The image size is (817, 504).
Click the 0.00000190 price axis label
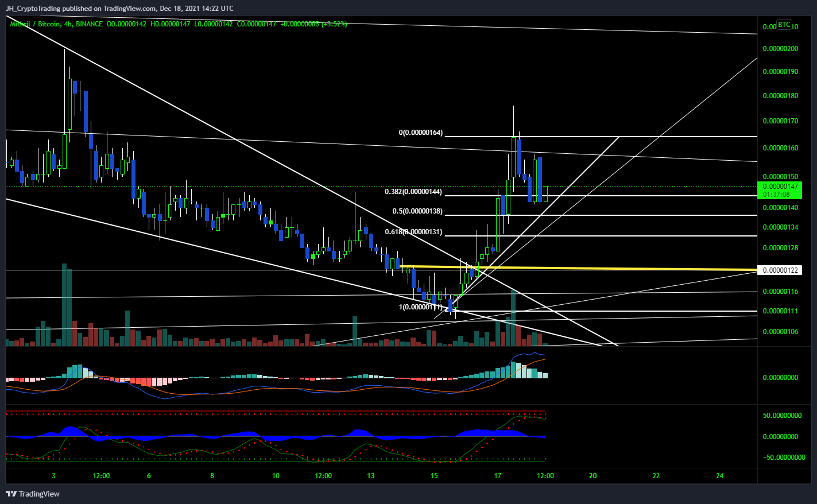(780, 72)
